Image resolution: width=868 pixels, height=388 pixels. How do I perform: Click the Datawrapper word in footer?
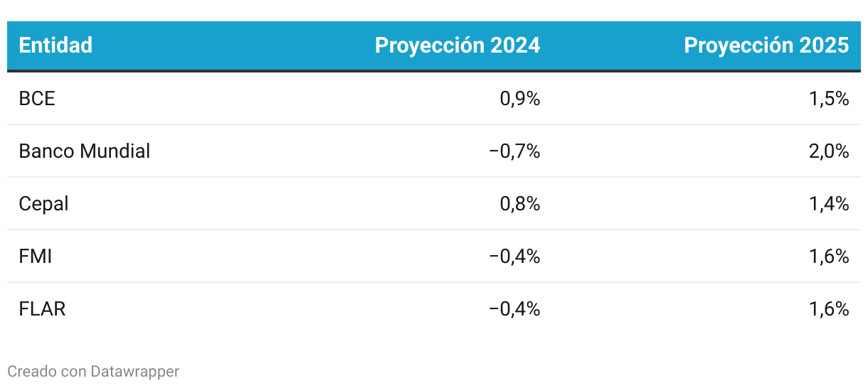pos(135,371)
